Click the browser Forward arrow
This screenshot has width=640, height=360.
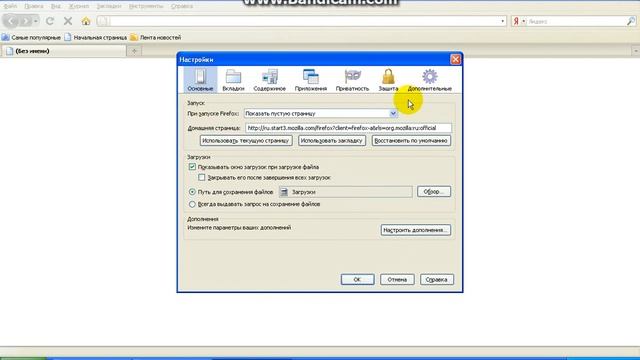pos(25,21)
